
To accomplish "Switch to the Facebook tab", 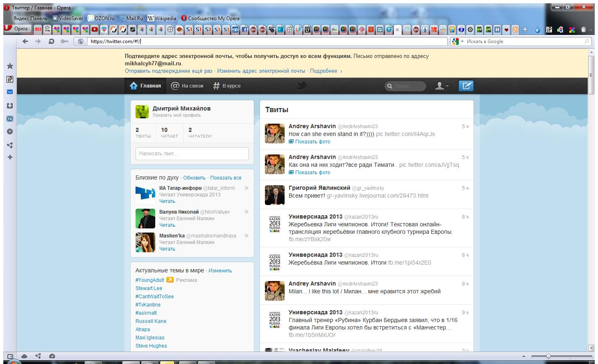I will (244, 29).
